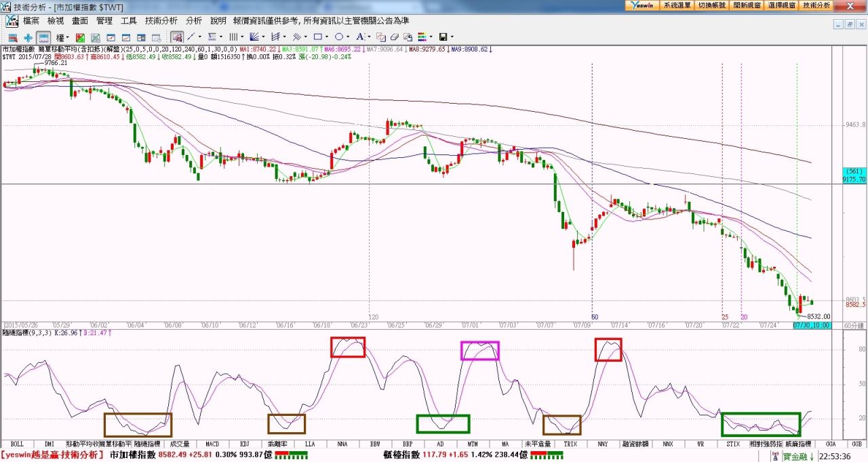This screenshot has height=462, width=868.
Task: Expand the vertical lines tool dropdown
Action: [x=243, y=37]
